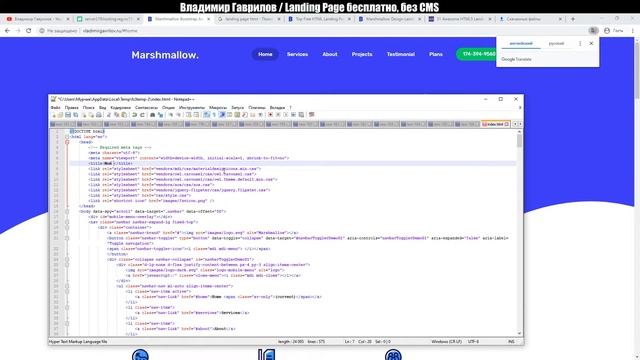The height and width of the screenshot is (360, 640).
Task: Redo the edit with toolbar arrow
Action: tap(142, 115)
